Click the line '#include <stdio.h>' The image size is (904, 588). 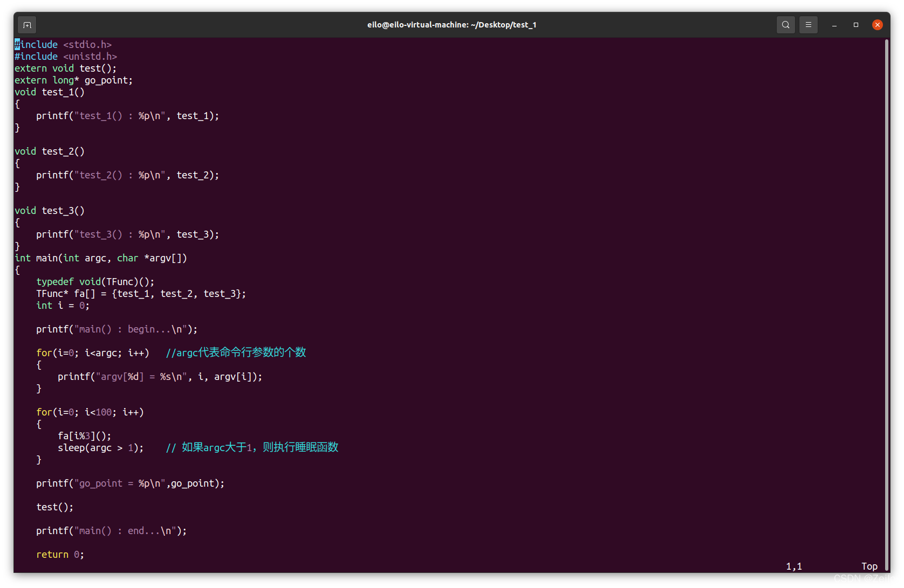pyautogui.click(x=63, y=45)
